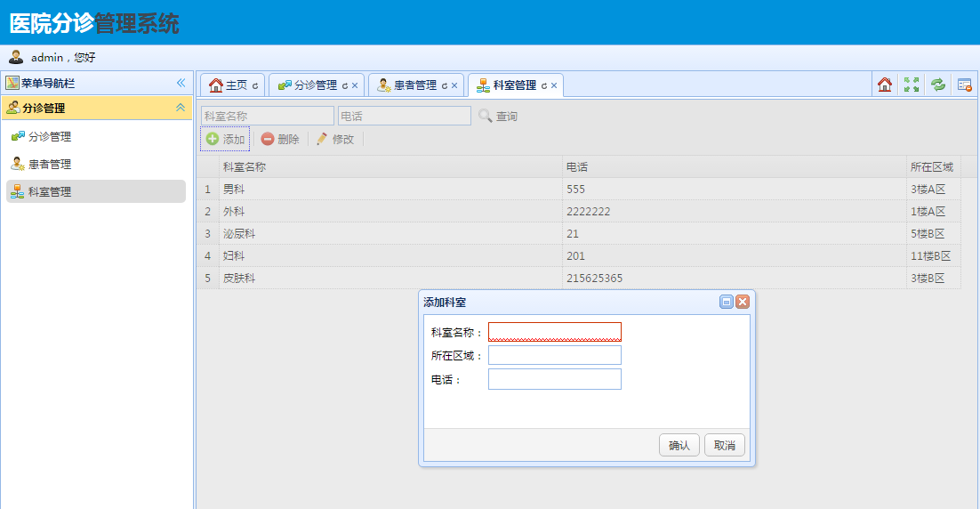Select the 男科 row
This screenshot has width=980, height=509.
pos(579,189)
